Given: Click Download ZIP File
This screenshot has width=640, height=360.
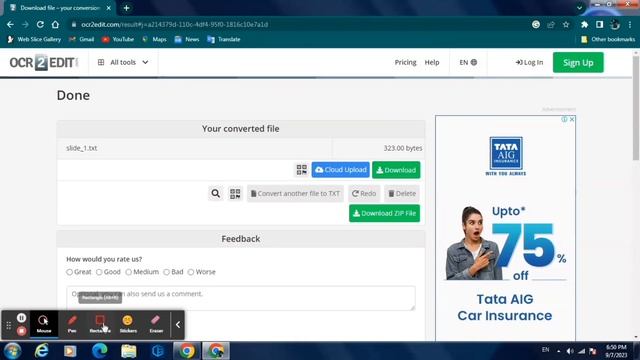Looking at the screenshot, I should point(384,213).
